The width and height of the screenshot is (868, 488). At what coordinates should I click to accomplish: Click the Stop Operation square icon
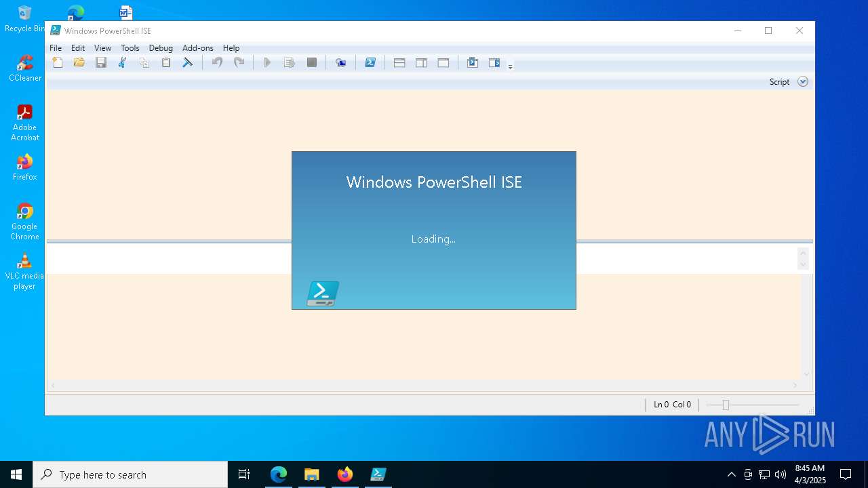[312, 63]
